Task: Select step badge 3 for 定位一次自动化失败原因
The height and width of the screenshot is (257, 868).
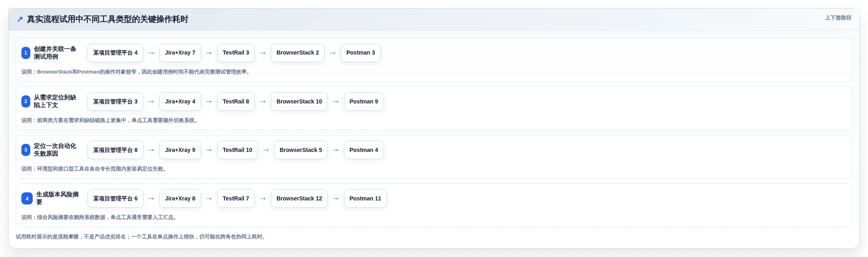Action: click(x=26, y=150)
